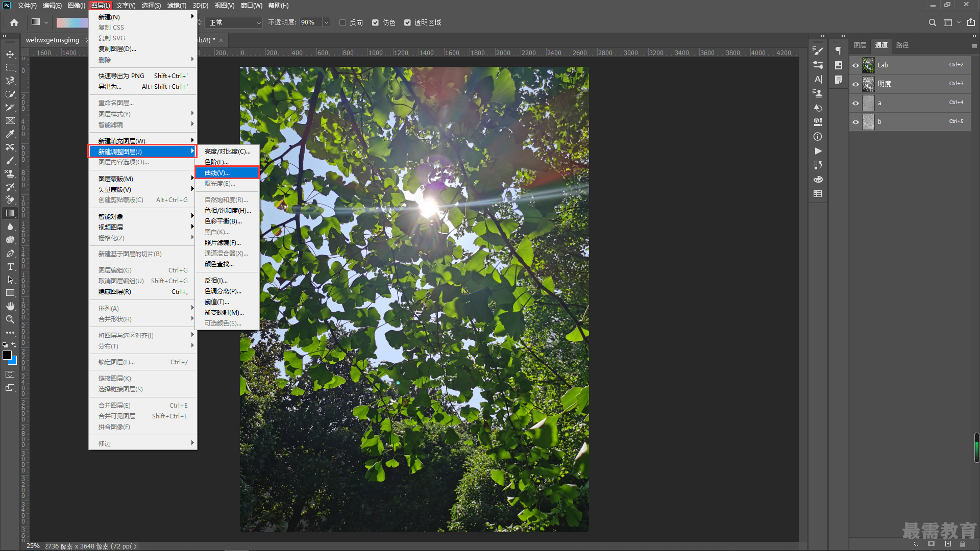This screenshot has width=980, height=551.
Task: Choose 色阶(L)... adjustment layer
Action: coord(227,162)
